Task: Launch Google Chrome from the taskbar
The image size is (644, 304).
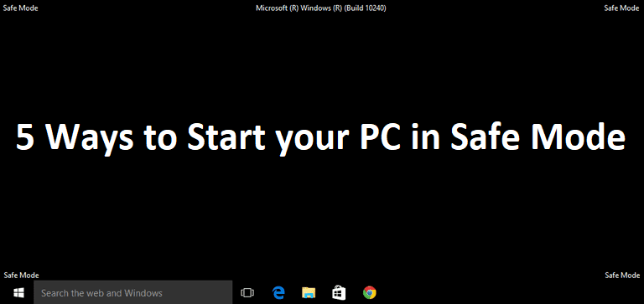Action: pos(370,292)
